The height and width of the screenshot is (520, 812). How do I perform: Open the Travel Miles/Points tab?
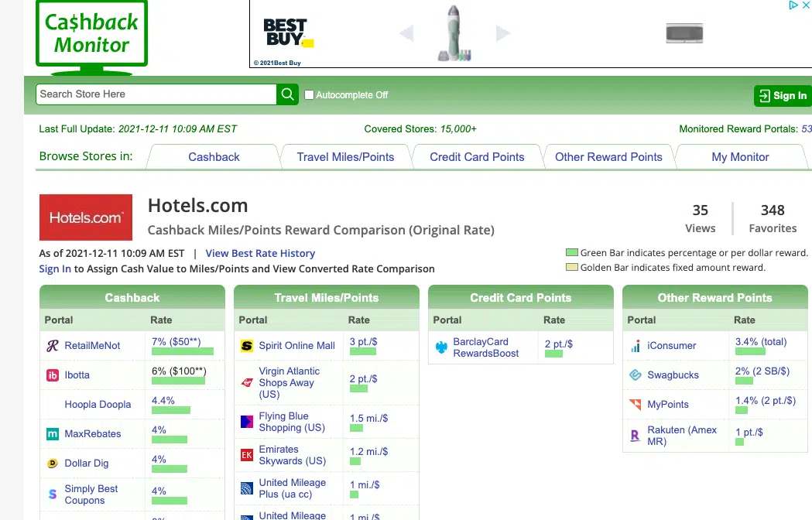tap(345, 157)
